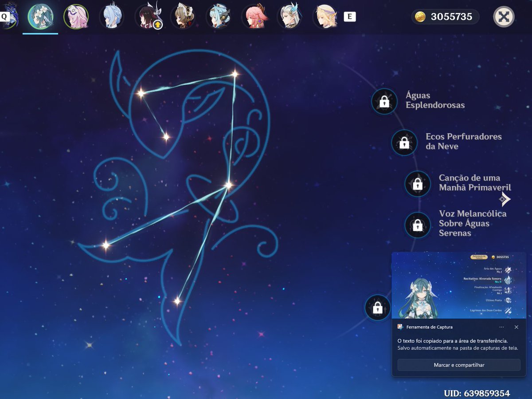This screenshot has width=532, height=399.
Task: Select the blonde character portrait
Action: 325,17
